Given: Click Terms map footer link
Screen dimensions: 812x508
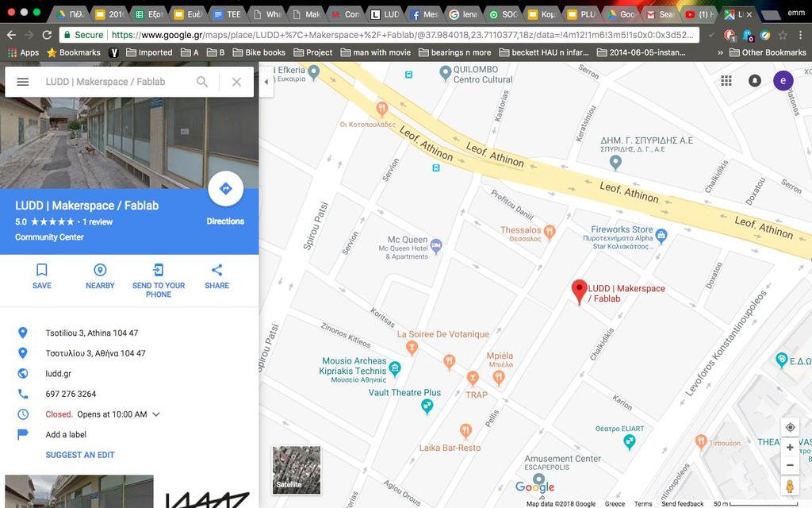Looking at the screenshot, I should (643, 504).
